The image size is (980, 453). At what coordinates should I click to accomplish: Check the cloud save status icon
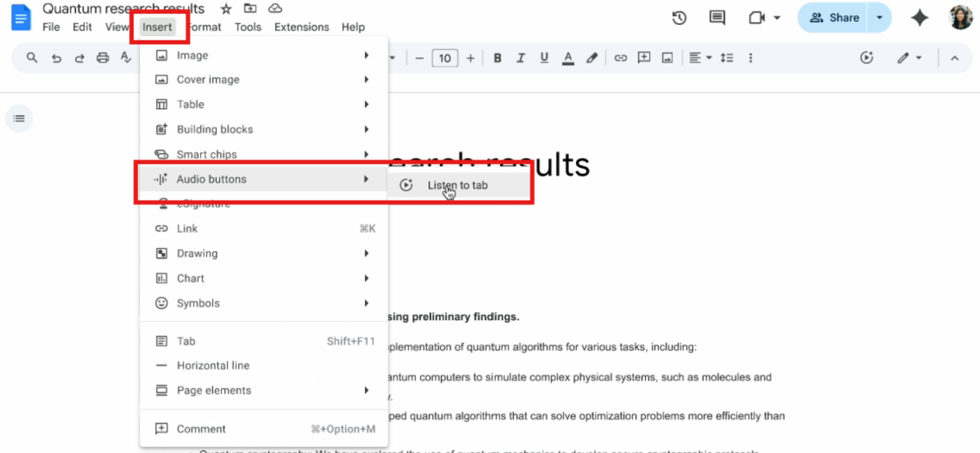coord(275,9)
